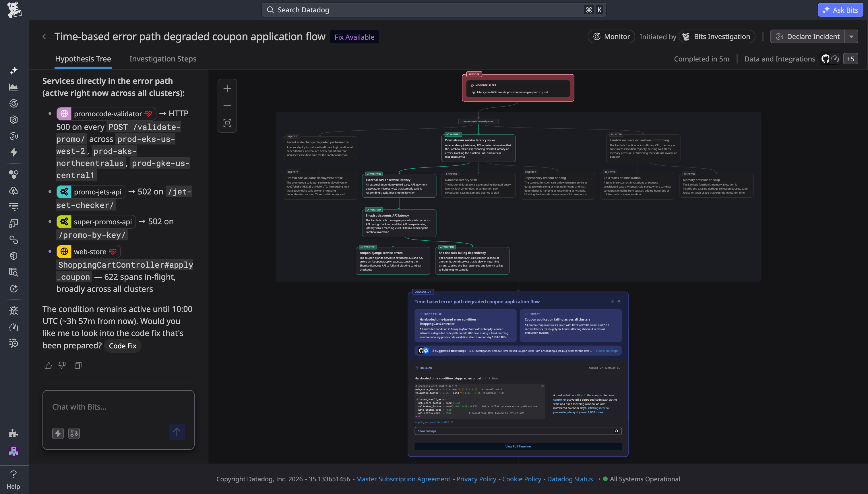868x494 pixels.
Task: Open View Next Steps link
Action: coord(607,351)
